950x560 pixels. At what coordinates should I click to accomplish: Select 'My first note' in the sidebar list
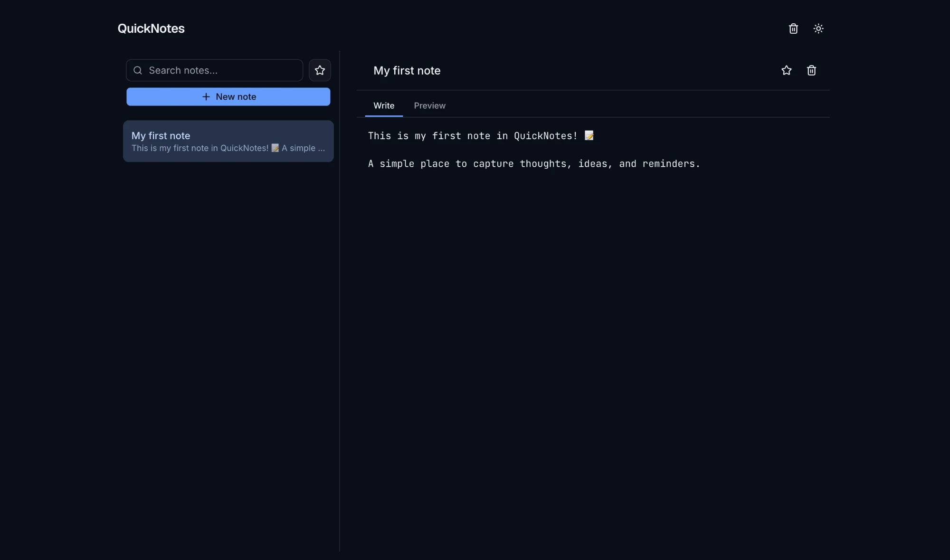coord(228,141)
